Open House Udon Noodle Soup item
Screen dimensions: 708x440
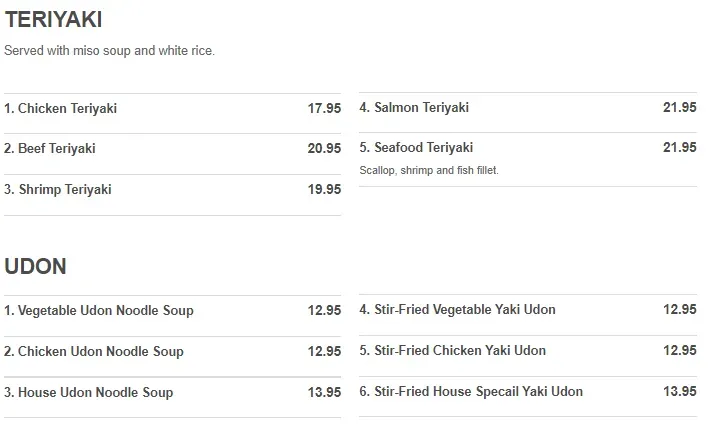[x=89, y=393]
